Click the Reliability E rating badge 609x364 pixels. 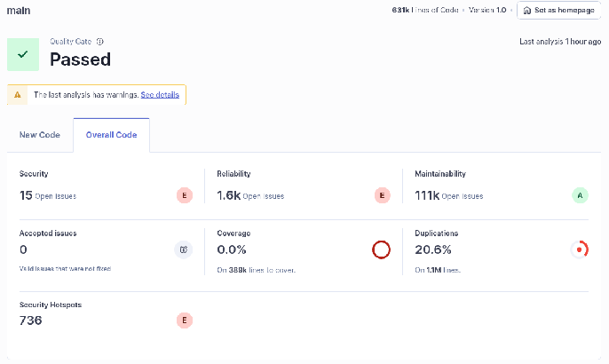[x=382, y=195]
